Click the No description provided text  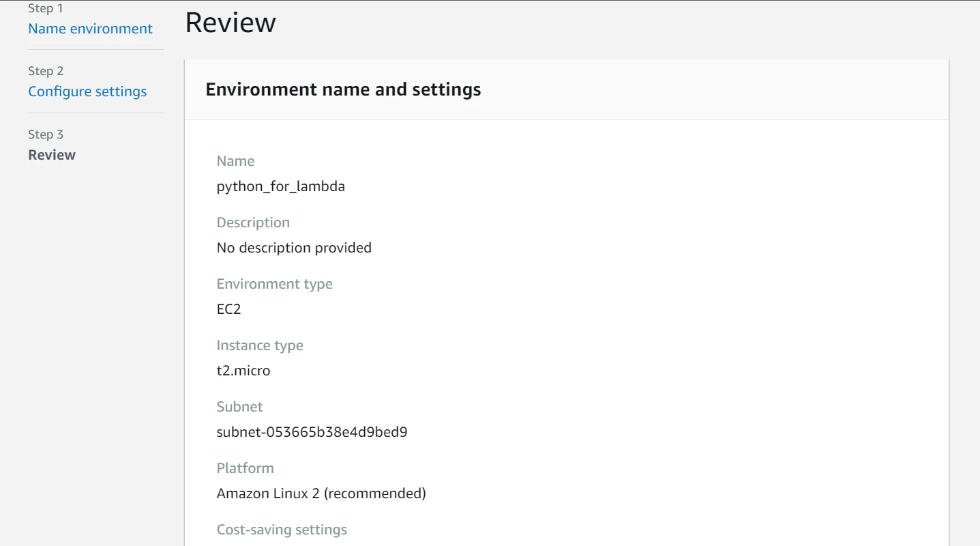click(294, 248)
